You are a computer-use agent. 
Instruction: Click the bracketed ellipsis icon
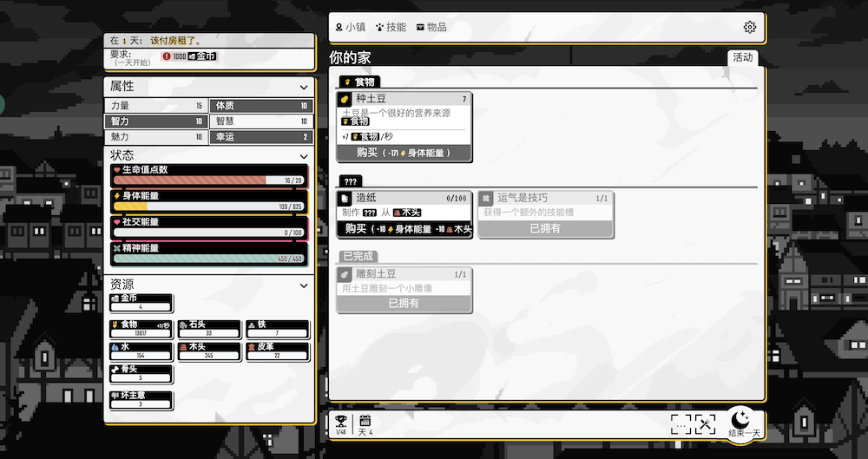tap(681, 423)
